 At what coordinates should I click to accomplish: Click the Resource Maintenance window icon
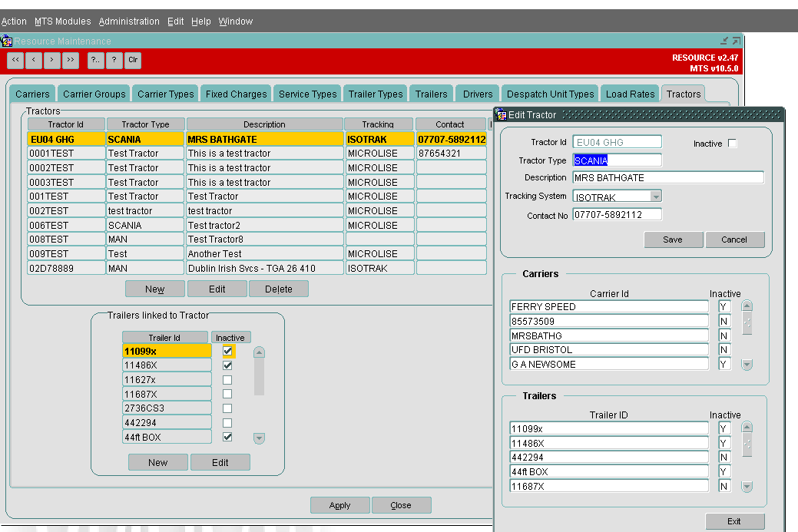pos(7,41)
